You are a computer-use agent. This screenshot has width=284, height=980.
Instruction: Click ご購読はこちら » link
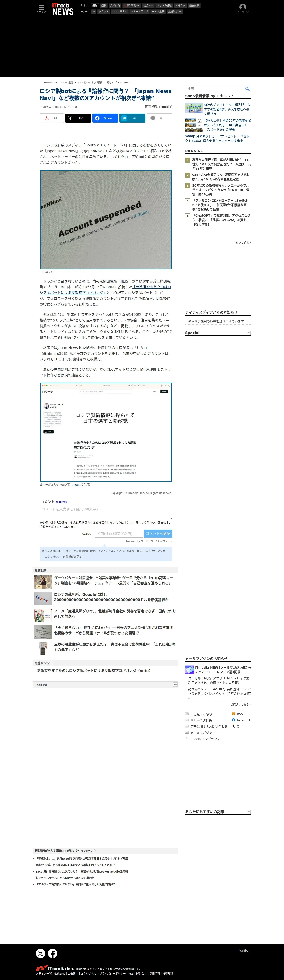click(241, 704)
